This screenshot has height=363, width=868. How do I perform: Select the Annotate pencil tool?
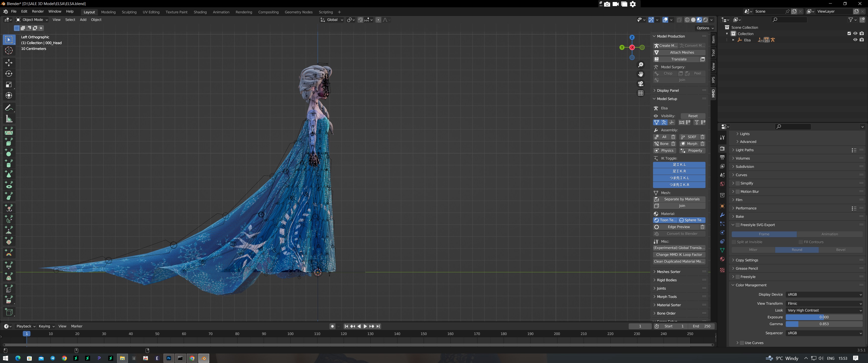[x=9, y=108]
